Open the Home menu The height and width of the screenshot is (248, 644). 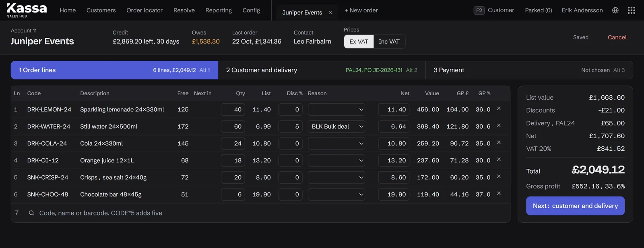(68, 10)
